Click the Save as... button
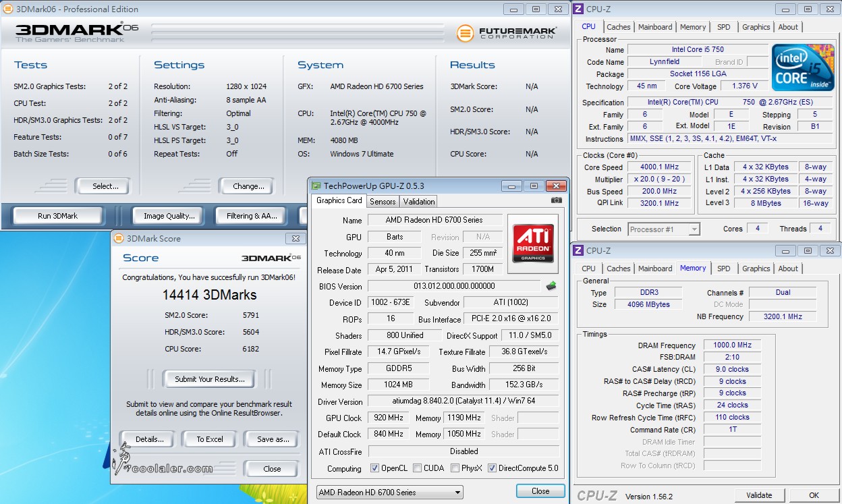 pyautogui.click(x=271, y=439)
